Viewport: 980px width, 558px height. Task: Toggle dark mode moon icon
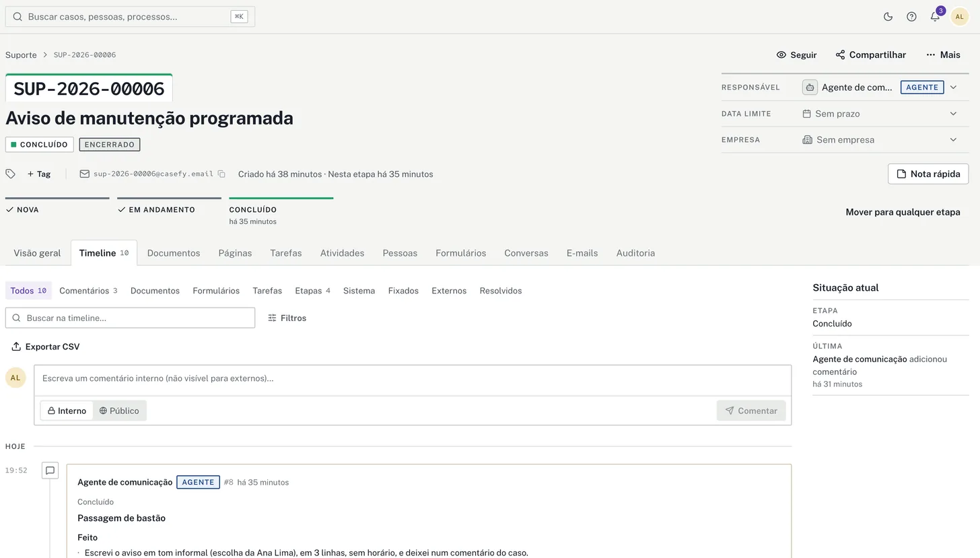[x=888, y=17]
